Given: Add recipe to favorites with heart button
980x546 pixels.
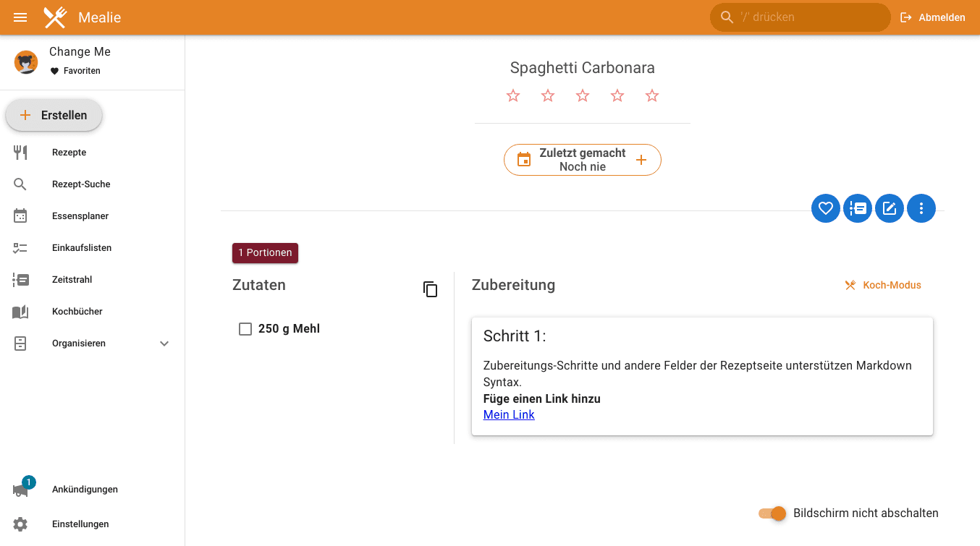Looking at the screenshot, I should click(826, 209).
